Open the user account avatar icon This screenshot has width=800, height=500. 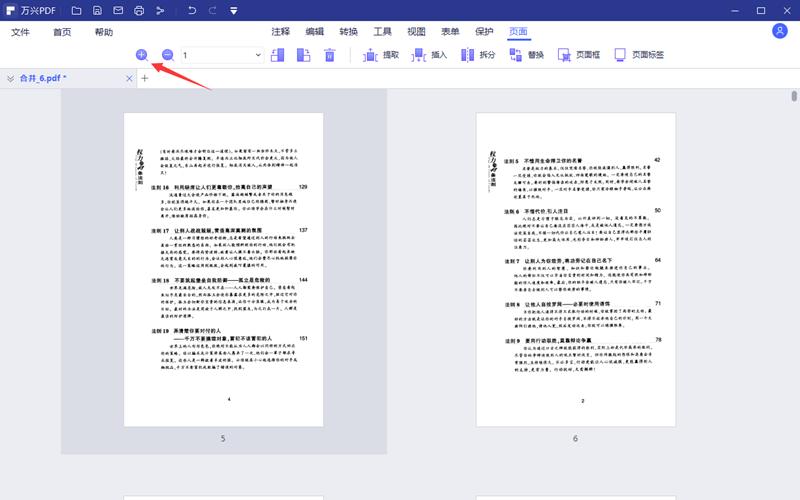[x=780, y=31]
